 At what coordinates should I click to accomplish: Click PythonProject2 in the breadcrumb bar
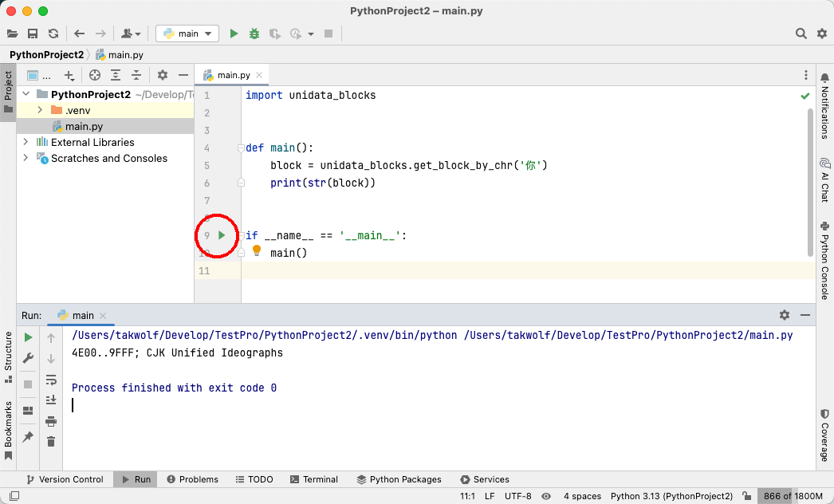coord(47,55)
